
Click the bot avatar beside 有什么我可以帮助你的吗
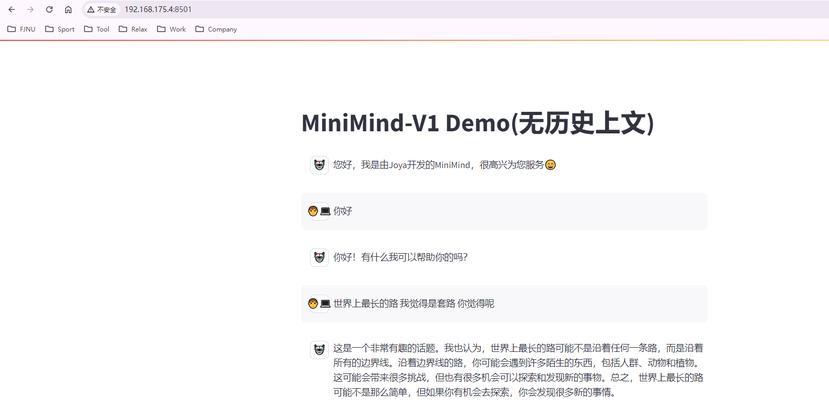tap(319, 257)
